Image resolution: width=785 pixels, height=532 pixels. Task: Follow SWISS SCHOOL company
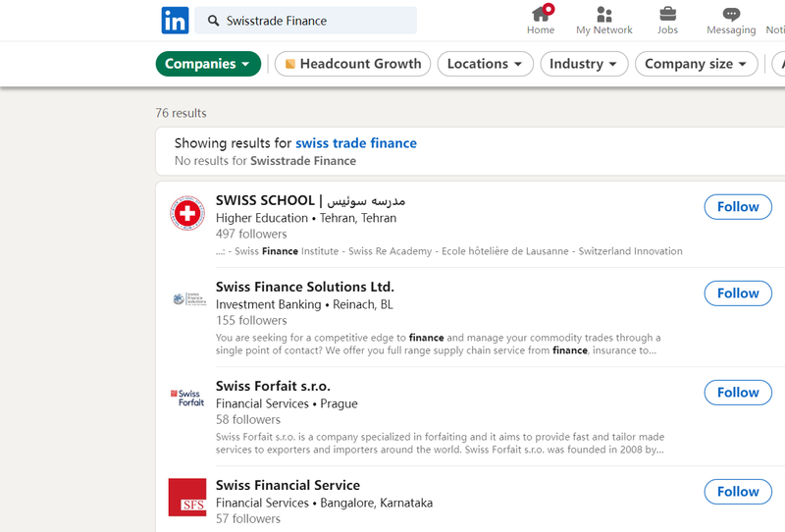click(x=738, y=207)
